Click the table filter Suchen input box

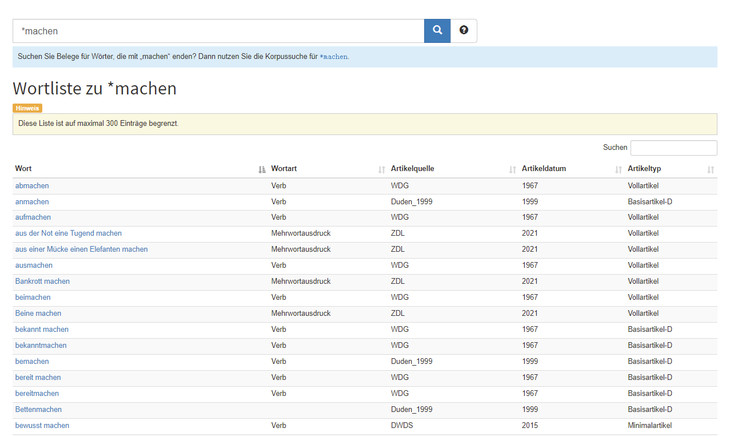pos(673,148)
